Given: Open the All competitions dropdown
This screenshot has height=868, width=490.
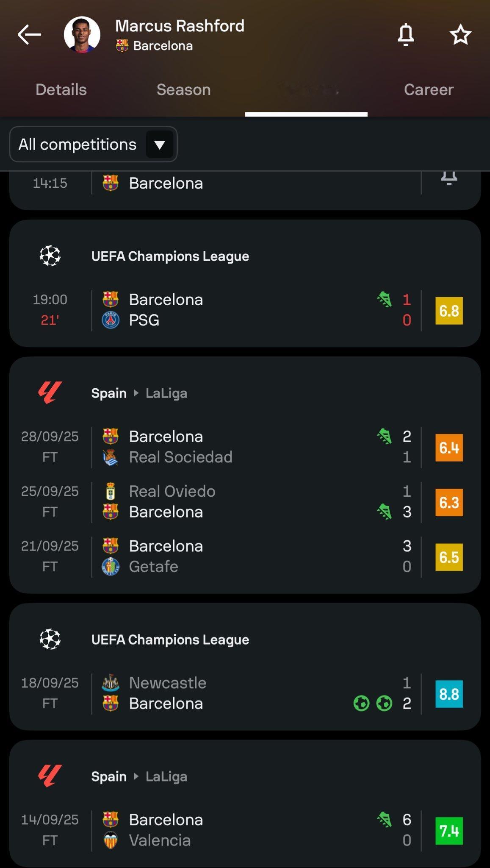Looking at the screenshot, I should tap(78, 145).
